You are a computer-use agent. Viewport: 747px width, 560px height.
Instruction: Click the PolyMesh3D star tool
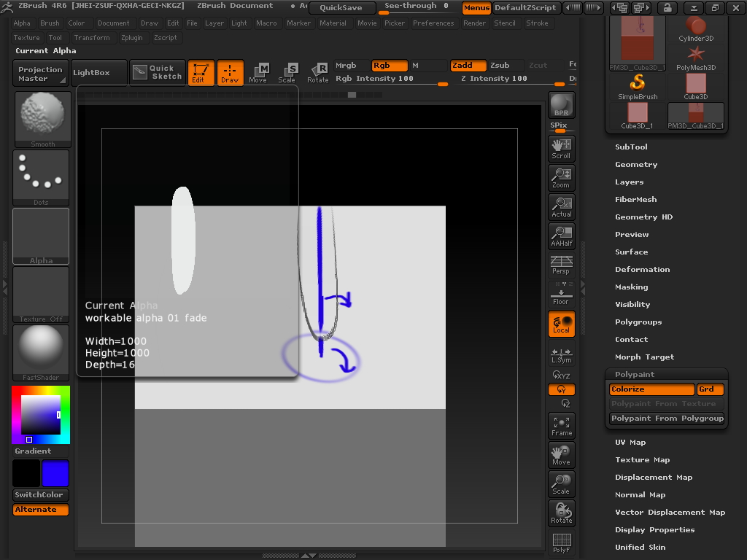point(696,57)
